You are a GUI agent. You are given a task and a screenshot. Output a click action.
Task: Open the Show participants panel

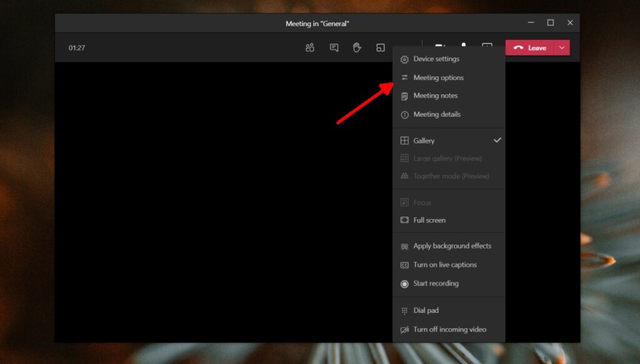coord(309,47)
